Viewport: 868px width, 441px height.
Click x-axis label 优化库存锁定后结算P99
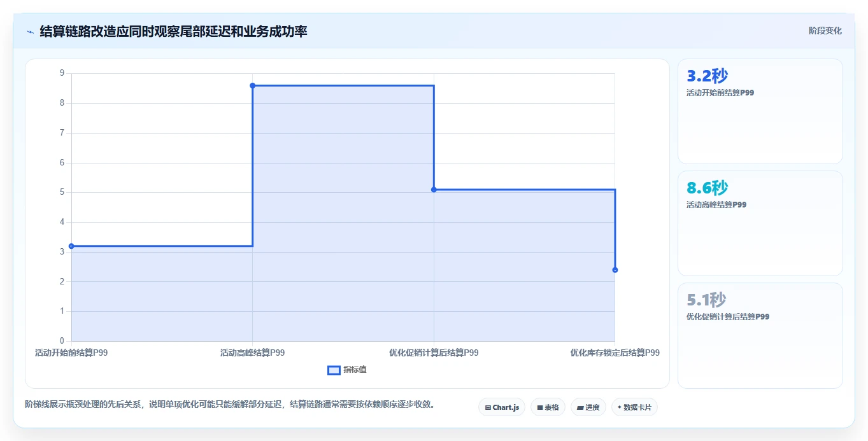[x=615, y=353]
